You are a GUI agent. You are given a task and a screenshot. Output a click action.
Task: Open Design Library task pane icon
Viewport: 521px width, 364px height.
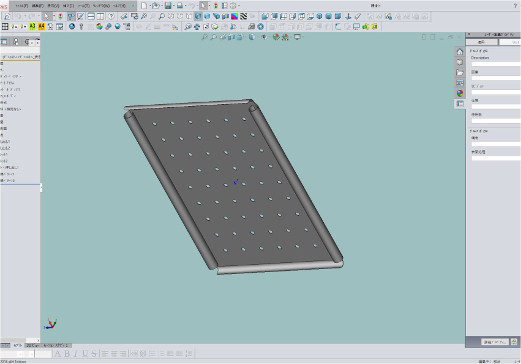pos(460,62)
